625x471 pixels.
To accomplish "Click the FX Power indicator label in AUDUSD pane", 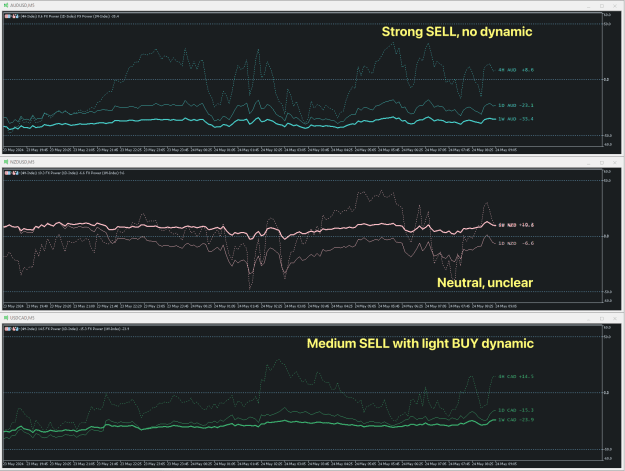I will [70, 16].
